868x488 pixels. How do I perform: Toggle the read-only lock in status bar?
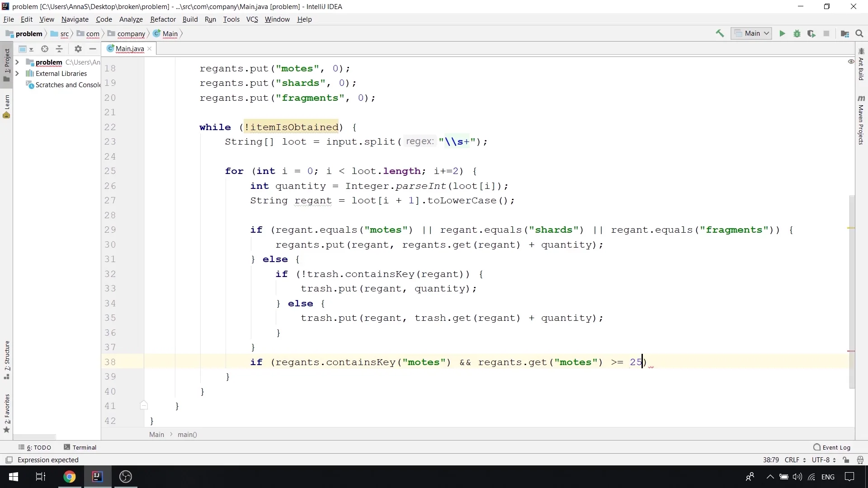pyautogui.click(x=846, y=460)
